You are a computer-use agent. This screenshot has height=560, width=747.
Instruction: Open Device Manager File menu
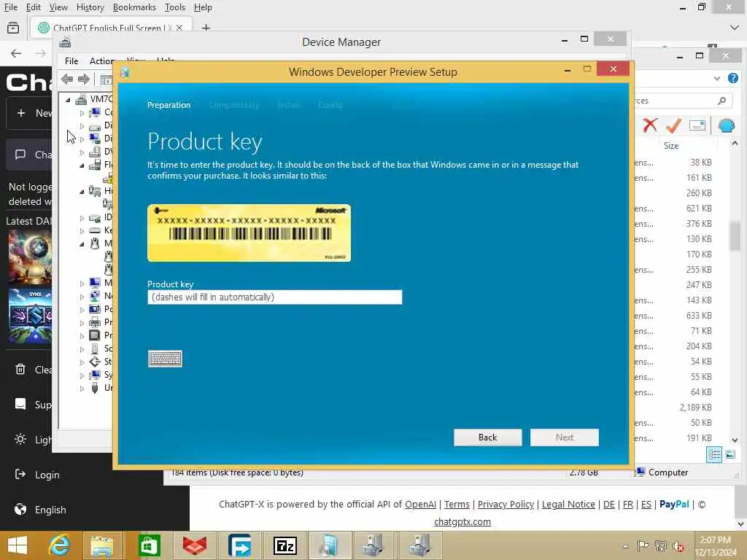(x=71, y=61)
